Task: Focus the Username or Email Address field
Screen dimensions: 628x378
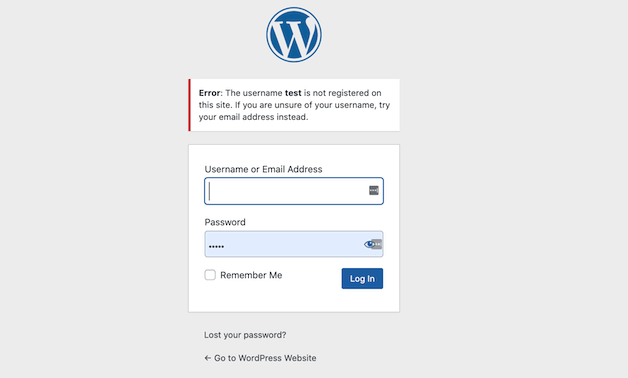Action: click(x=294, y=191)
